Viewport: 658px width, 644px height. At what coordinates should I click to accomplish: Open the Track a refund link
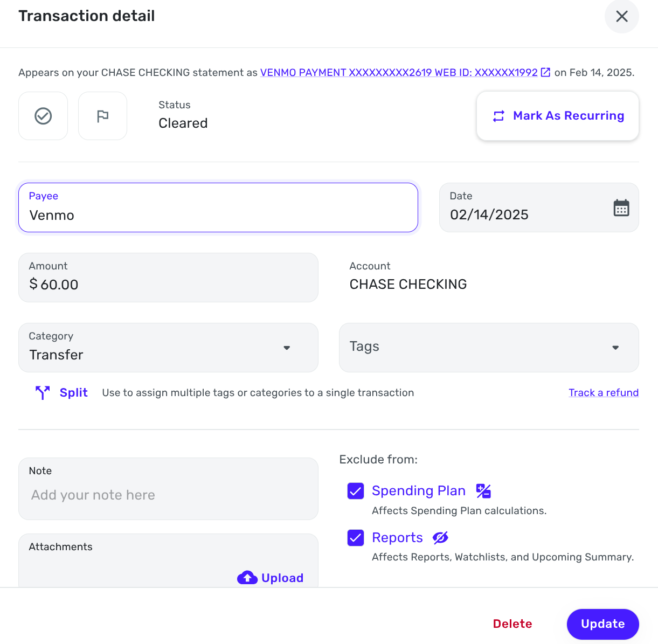pos(604,392)
